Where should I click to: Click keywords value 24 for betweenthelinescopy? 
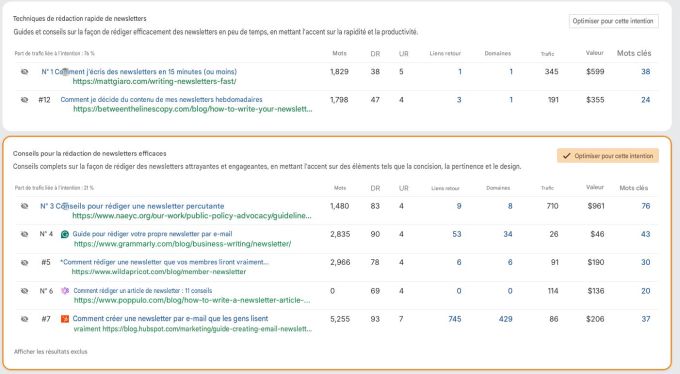[646, 100]
